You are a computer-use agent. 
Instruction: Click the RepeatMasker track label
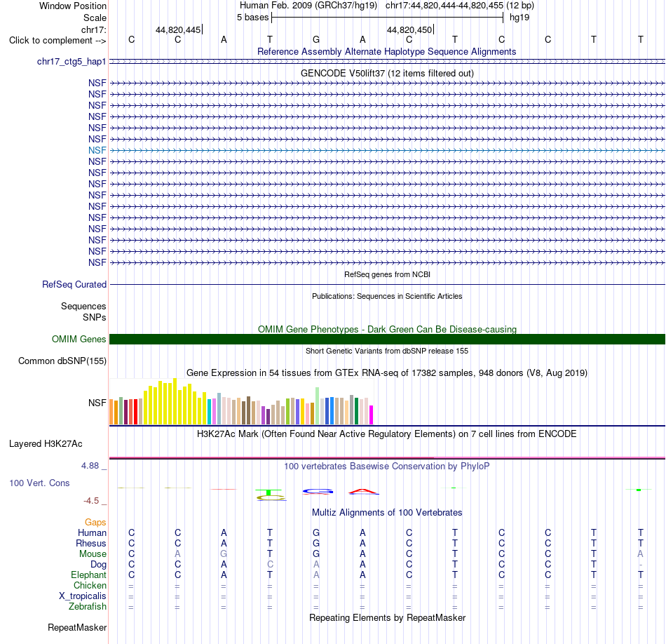coord(77,627)
